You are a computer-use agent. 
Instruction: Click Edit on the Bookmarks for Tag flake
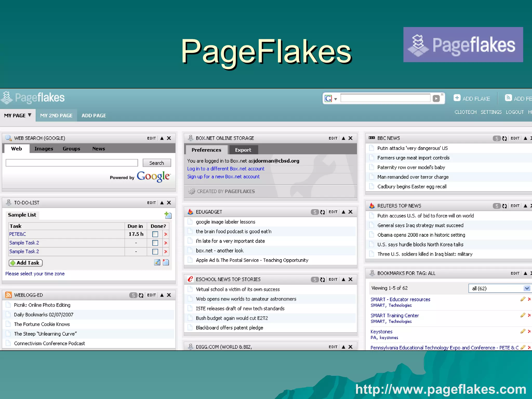click(515, 273)
